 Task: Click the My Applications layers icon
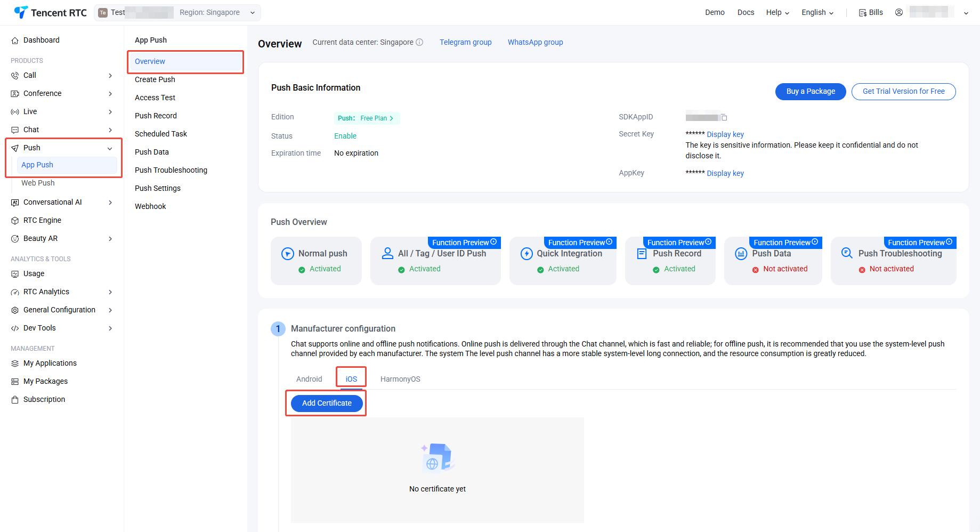click(x=15, y=364)
